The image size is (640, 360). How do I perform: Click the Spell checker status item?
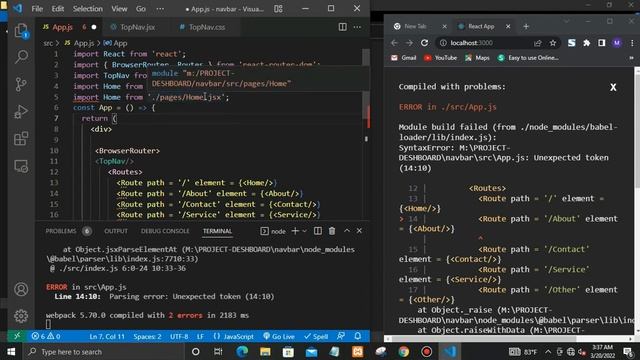click(x=316, y=336)
